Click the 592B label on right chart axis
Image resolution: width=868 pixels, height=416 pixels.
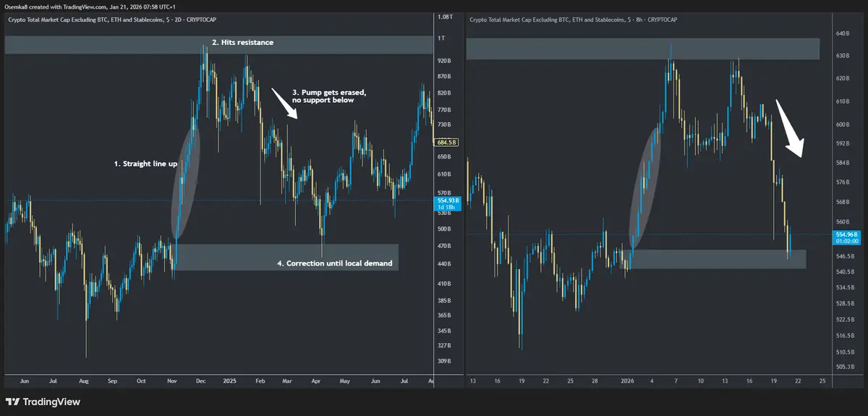pyautogui.click(x=843, y=143)
